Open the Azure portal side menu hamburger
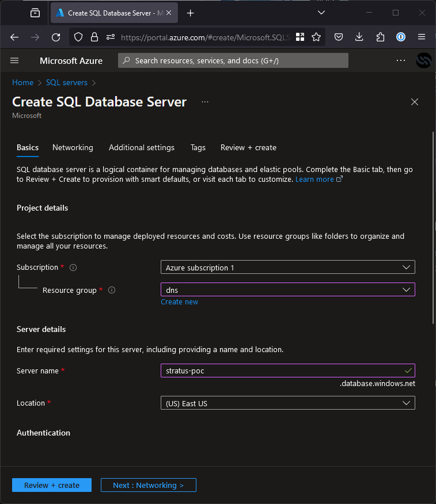The width and height of the screenshot is (436, 504). (x=14, y=60)
